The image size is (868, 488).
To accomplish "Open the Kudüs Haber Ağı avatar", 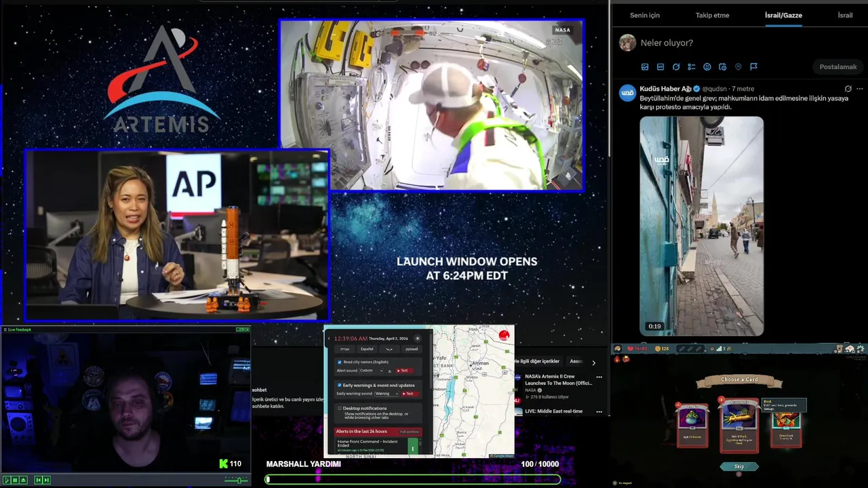I will pyautogui.click(x=628, y=93).
